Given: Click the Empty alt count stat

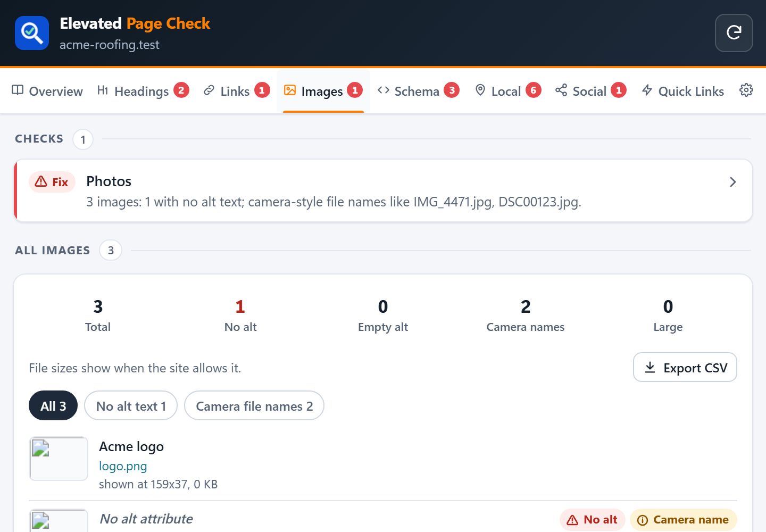Looking at the screenshot, I should [x=383, y=315].
